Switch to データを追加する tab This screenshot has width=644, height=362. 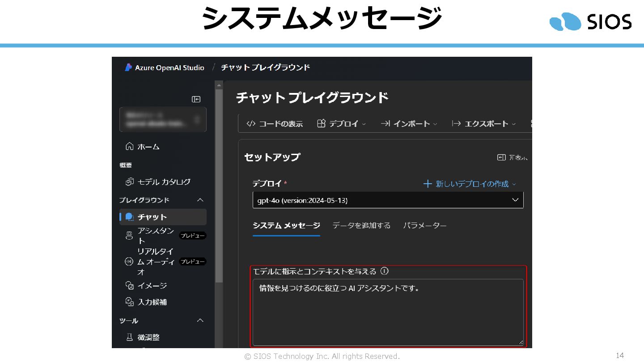tap(361, 226)
